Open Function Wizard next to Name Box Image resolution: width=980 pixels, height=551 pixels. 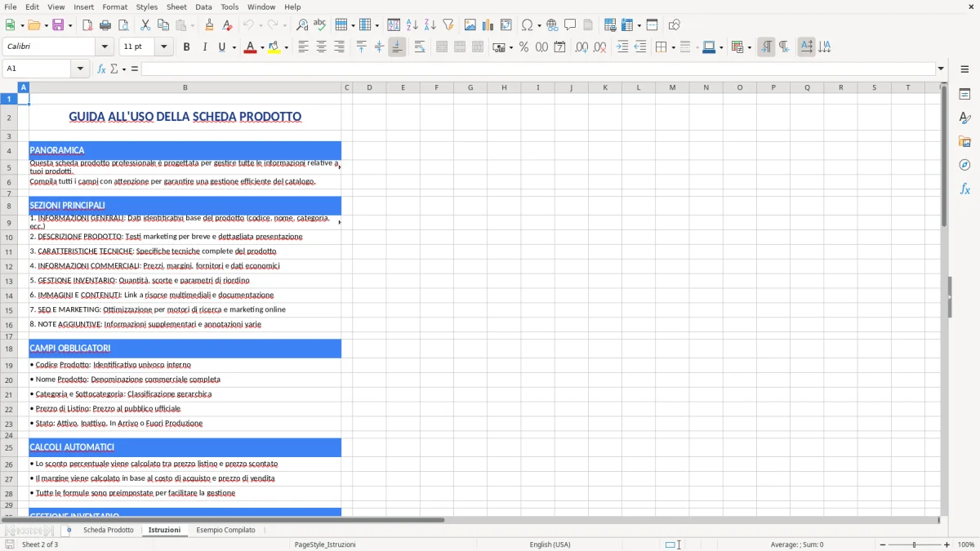coord(101,69)
